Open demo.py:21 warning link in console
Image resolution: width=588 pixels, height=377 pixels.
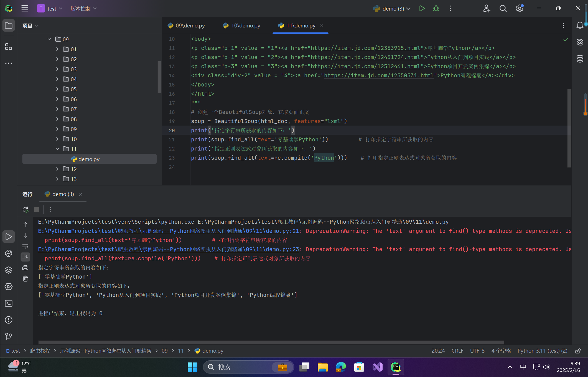(169, 231)
